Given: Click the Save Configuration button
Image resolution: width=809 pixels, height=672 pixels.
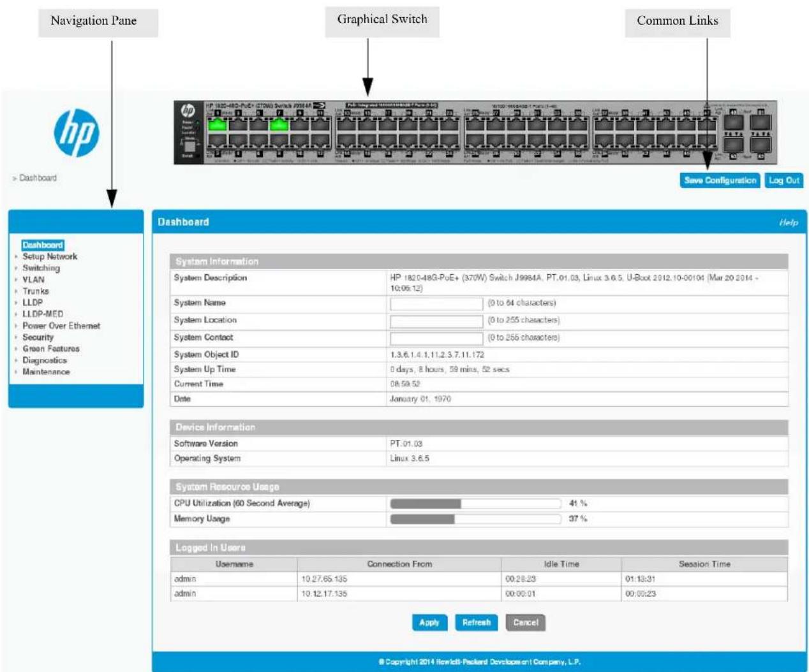Looking at the screenshot, I should click(720, 180).
